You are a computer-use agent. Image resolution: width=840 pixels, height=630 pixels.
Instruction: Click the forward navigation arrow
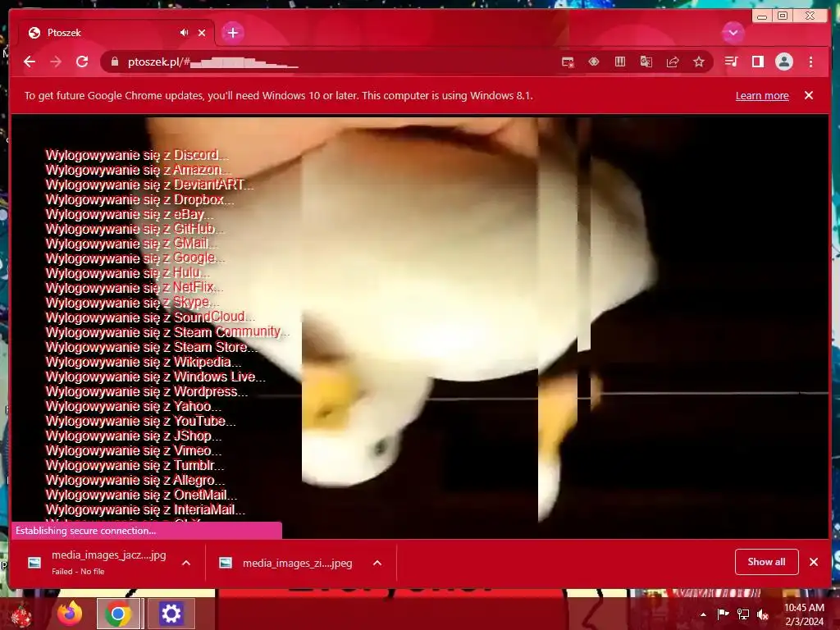[x=56, y=62]
